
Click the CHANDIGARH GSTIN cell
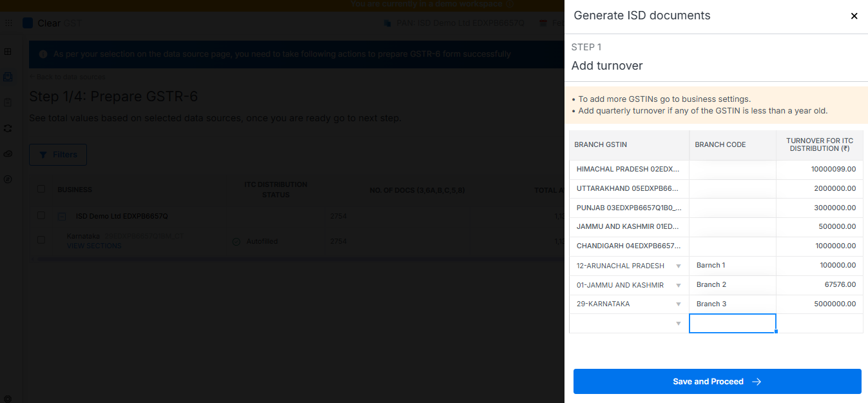(x=629, y=246)
